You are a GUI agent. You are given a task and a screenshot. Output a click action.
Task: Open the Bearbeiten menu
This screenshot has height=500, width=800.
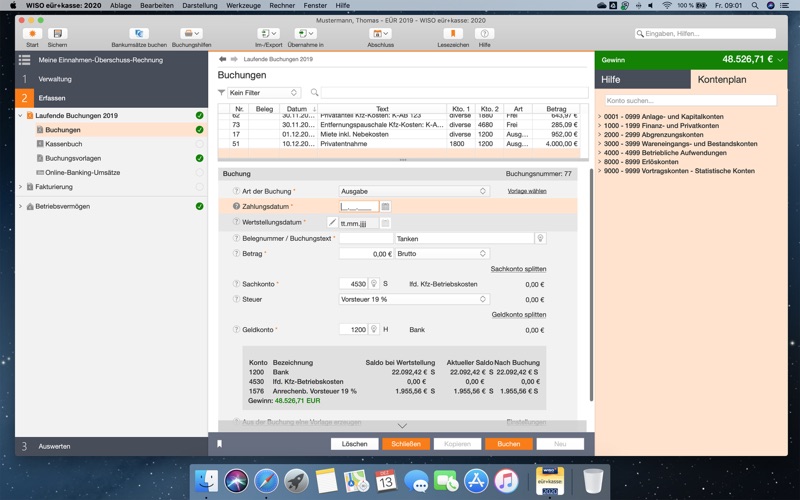[157, 6]
